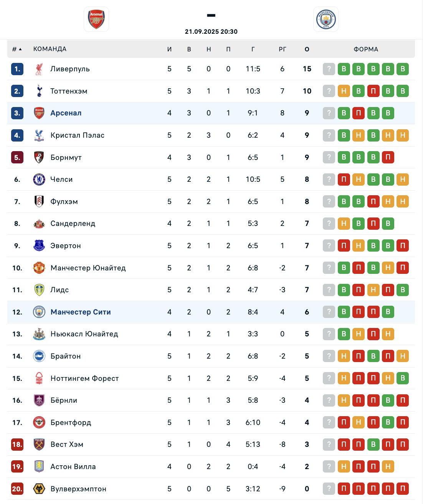
Task: Click the last red П badge in Wolverhampton's form
Action: click(403, 489)
